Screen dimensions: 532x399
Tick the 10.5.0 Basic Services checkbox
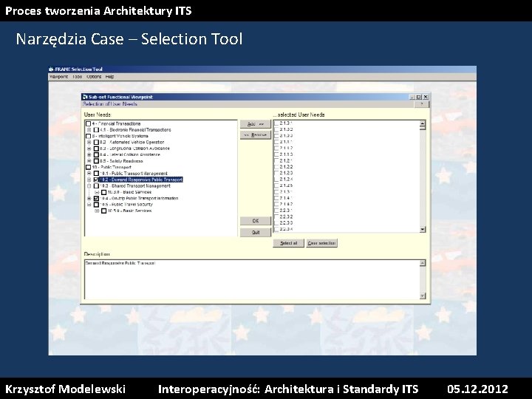click(104, 211)
